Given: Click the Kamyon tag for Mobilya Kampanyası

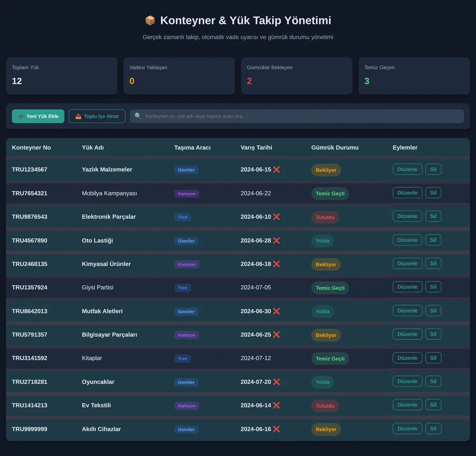Looking at the screenshot, I should point(187,194).
